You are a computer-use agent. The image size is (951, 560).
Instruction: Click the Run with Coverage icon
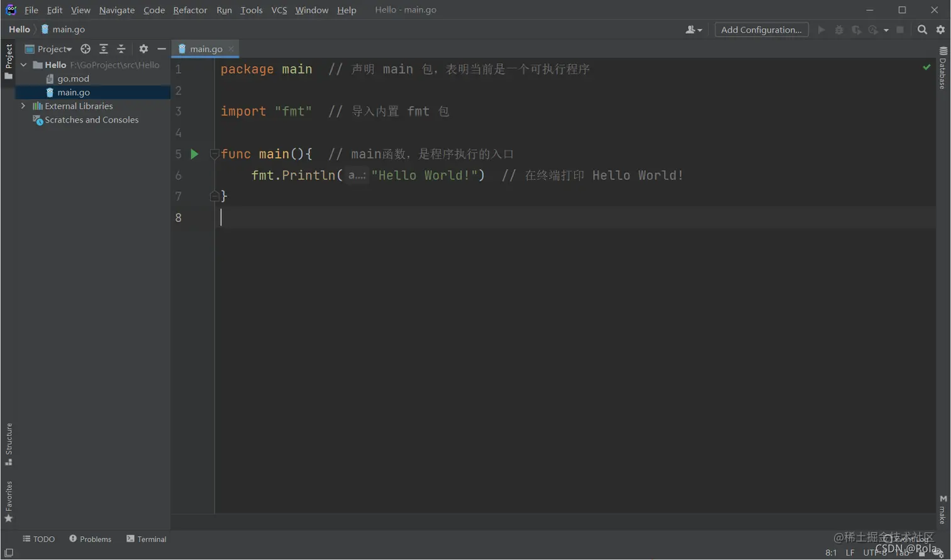click(x=856, y=30)
